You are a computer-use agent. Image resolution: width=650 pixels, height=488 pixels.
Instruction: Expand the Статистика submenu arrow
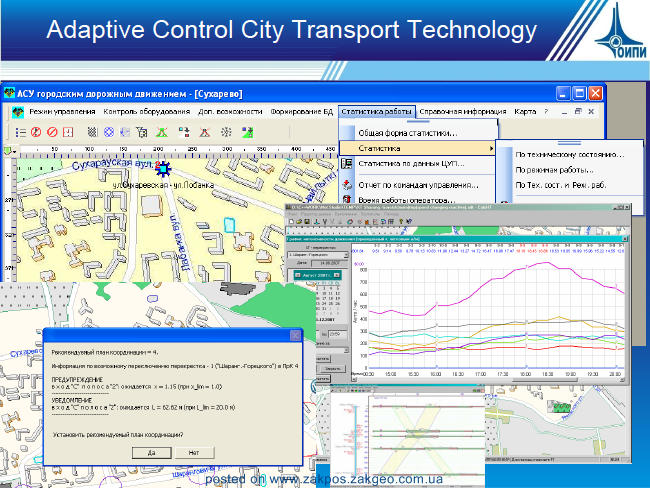point(491,148)
